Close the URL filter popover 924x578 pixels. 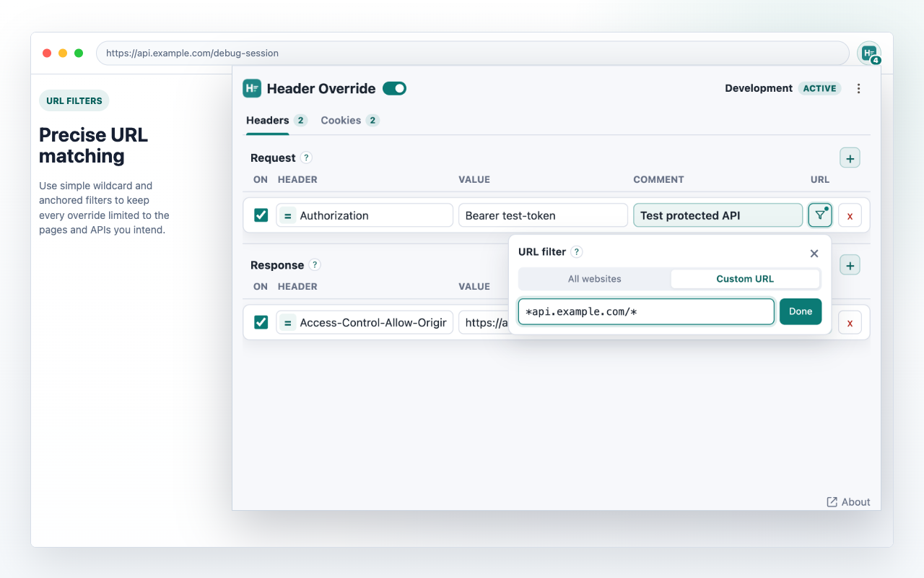[814, 253]
